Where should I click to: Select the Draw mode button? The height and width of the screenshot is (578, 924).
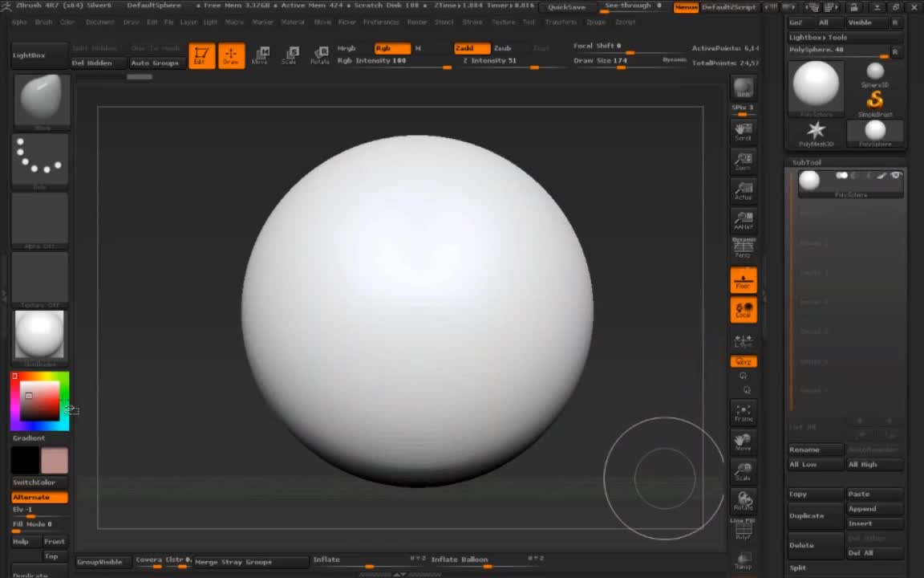pyautogui.click(x=231, y=55)
